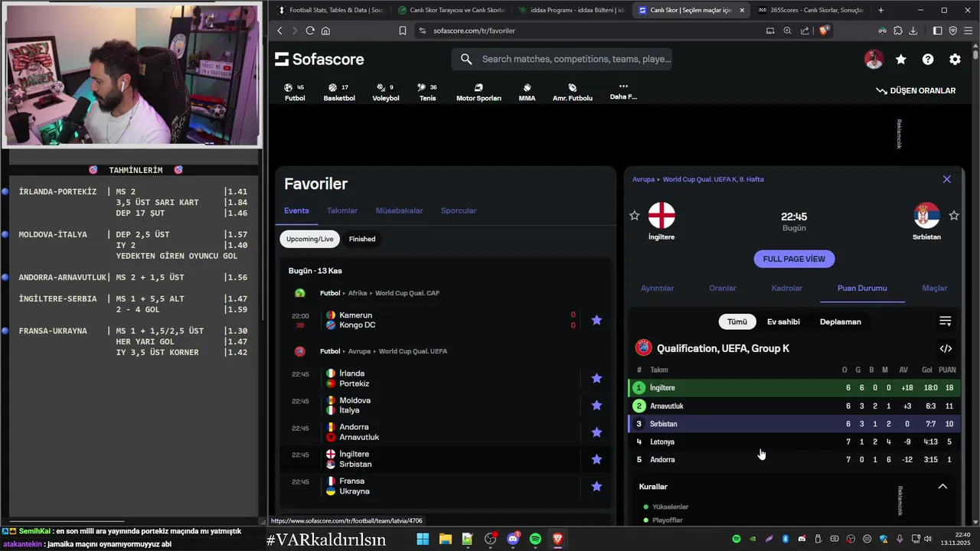Expand Daha Fazla sports menu

tap(623, 92)
